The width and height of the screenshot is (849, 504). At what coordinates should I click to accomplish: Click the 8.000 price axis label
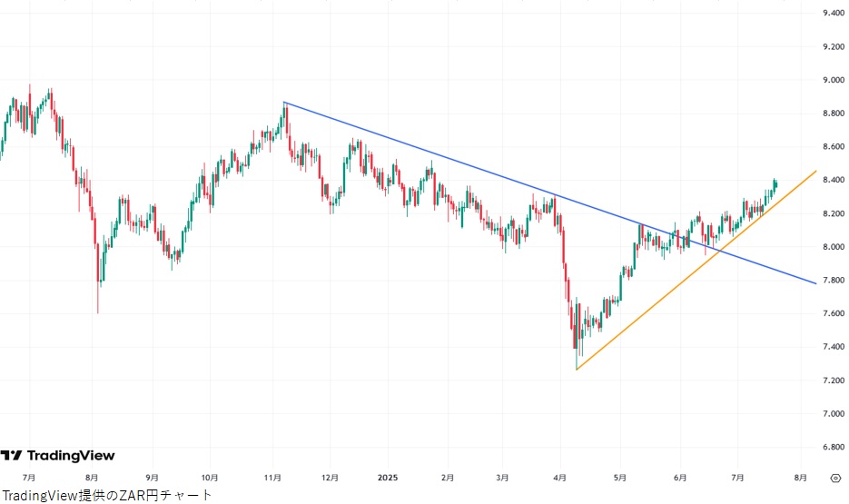coord(834,247)
